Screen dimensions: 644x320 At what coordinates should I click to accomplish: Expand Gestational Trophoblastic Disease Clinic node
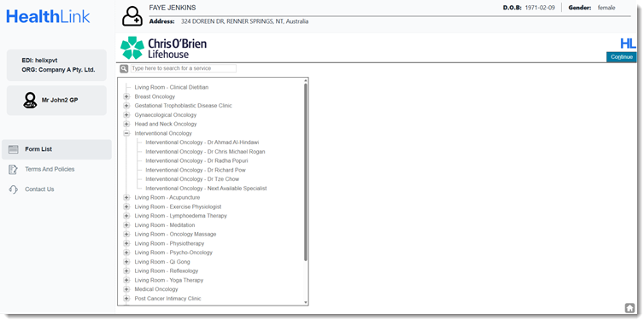click(126, 106)
